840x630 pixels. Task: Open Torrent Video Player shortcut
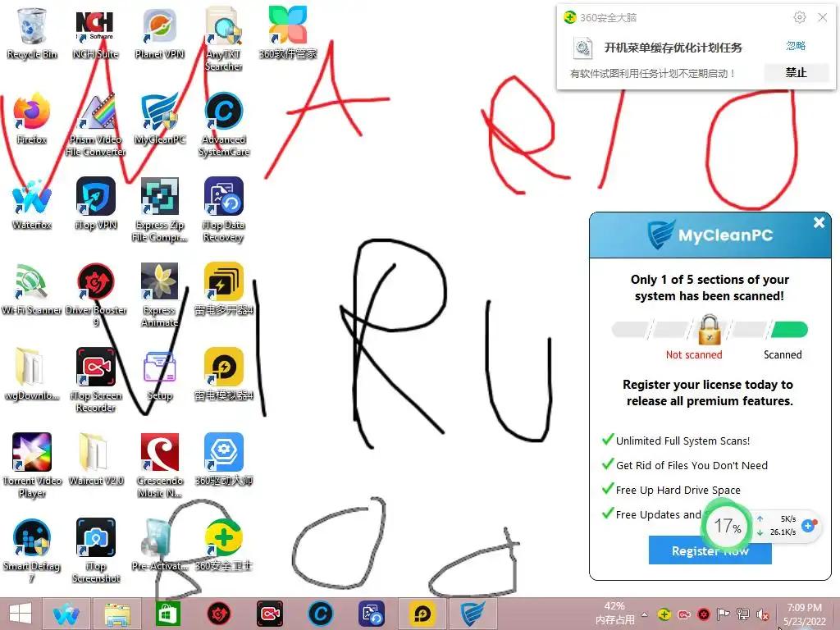pos(32,465)
